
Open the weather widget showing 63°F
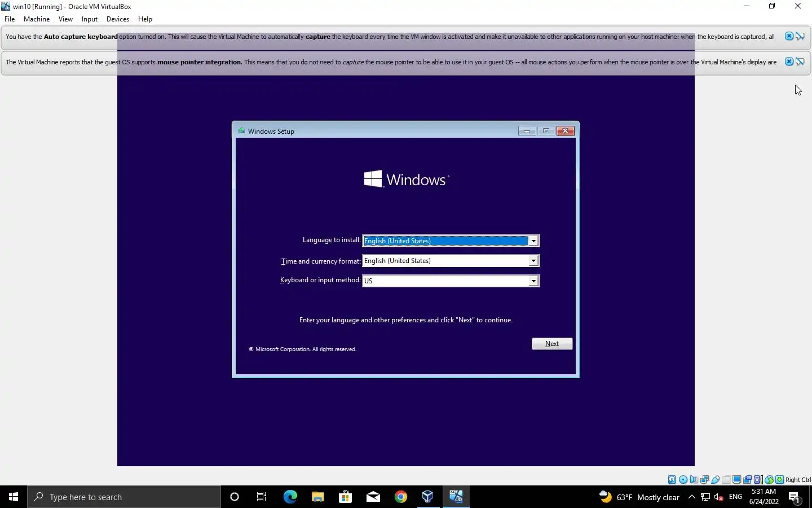point(639,497)
